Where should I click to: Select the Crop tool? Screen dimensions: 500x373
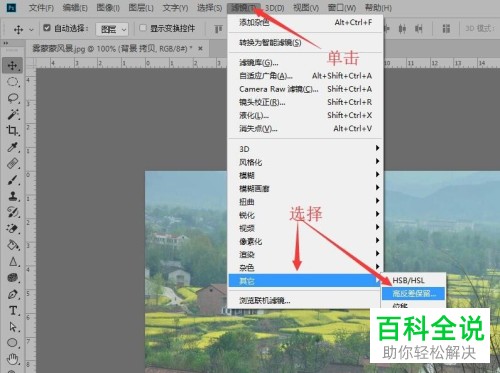[12, 130]
